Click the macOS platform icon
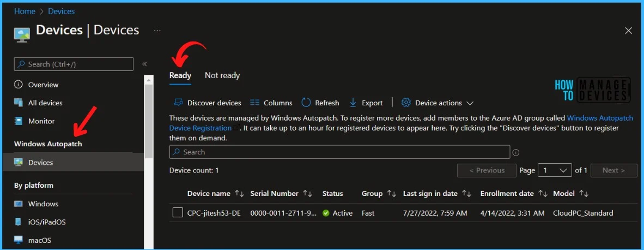This screenshot has height=250, width=644. [18, 240]
